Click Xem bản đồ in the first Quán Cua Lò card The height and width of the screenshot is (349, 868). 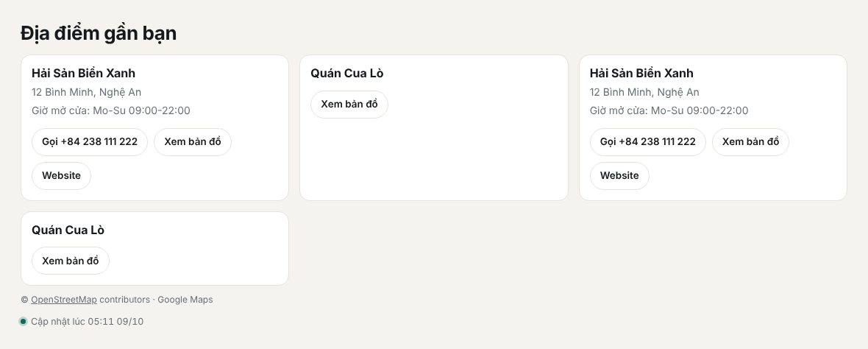[x=349, y=104]
